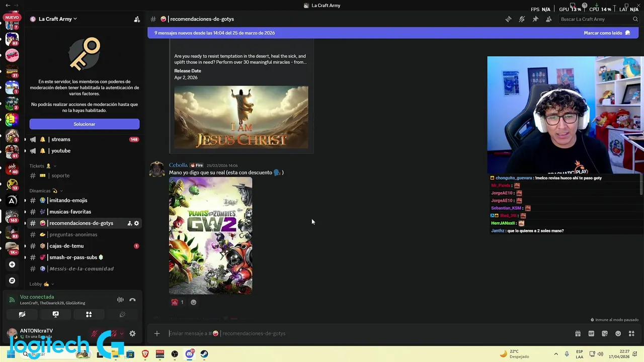Click the search magnifier icon in header
Viewport: 644px width, 362px height.
pyautogui.click(x=635, y=19)
